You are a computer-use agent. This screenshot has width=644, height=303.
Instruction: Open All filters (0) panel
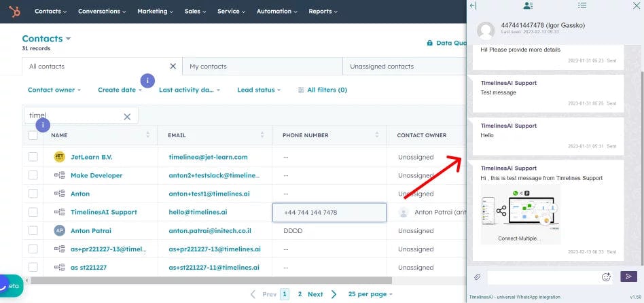pyautogui.click(x=323, y=90)
